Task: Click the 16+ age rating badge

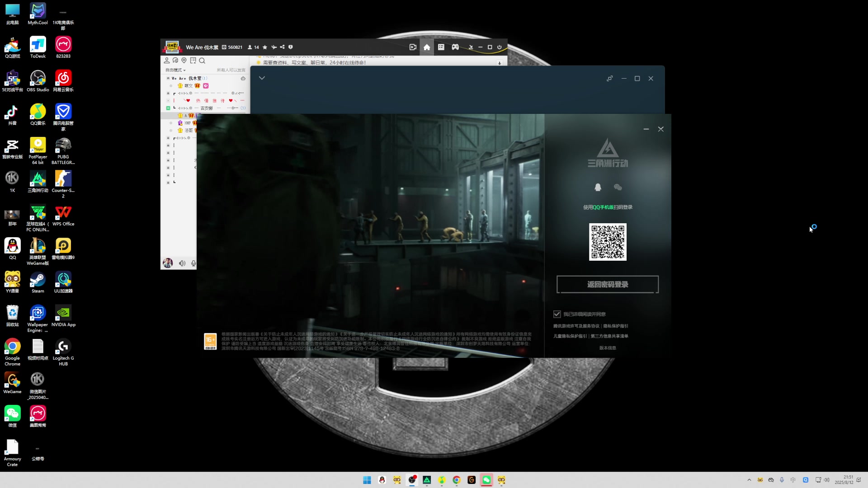Action: (210, 342)
